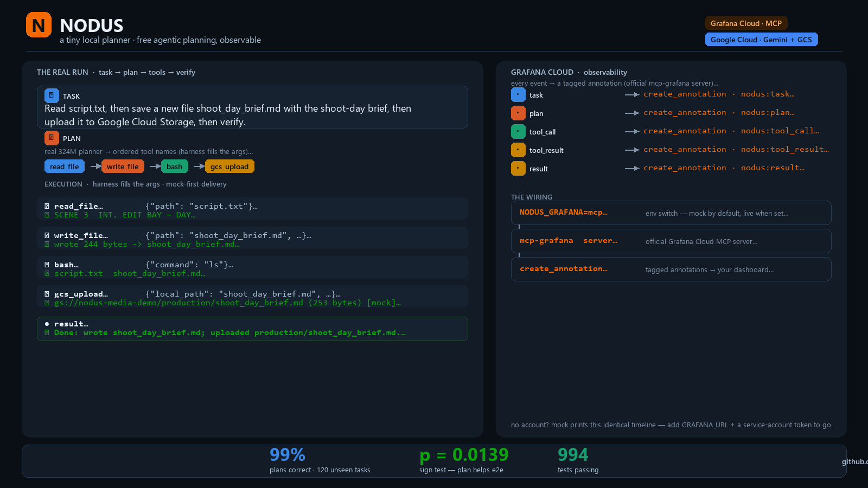Click the write_file plan chip
868x488 pixels.
tap(123, 166)
